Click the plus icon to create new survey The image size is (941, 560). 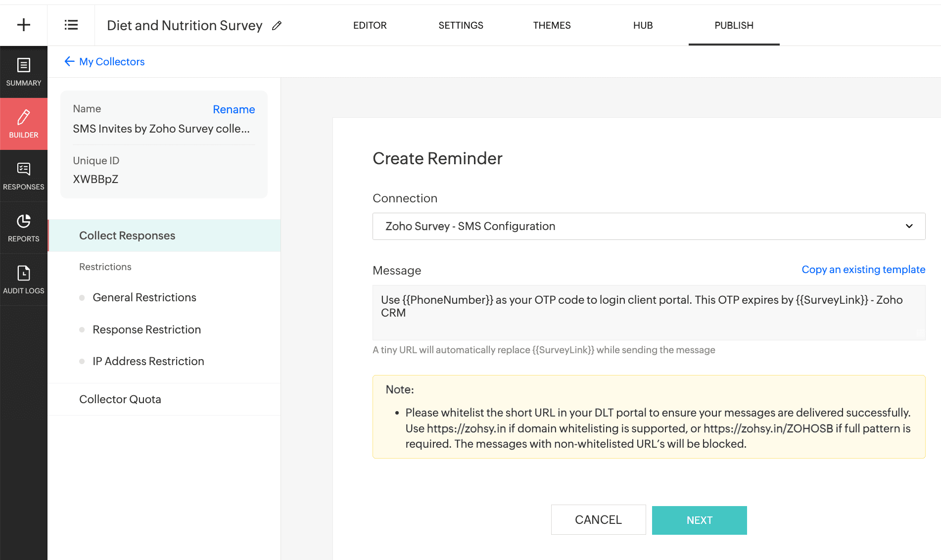(24, 25)
